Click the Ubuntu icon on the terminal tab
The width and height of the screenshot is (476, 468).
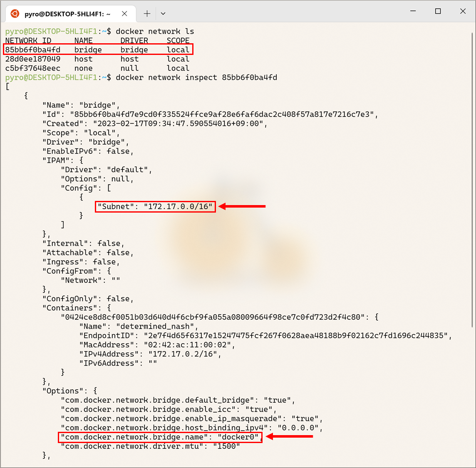(x=15, y=14)
